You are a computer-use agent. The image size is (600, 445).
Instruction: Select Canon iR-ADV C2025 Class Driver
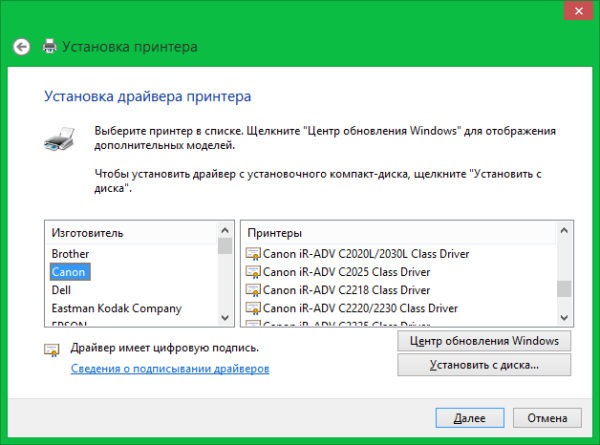[x=345, y=271]
